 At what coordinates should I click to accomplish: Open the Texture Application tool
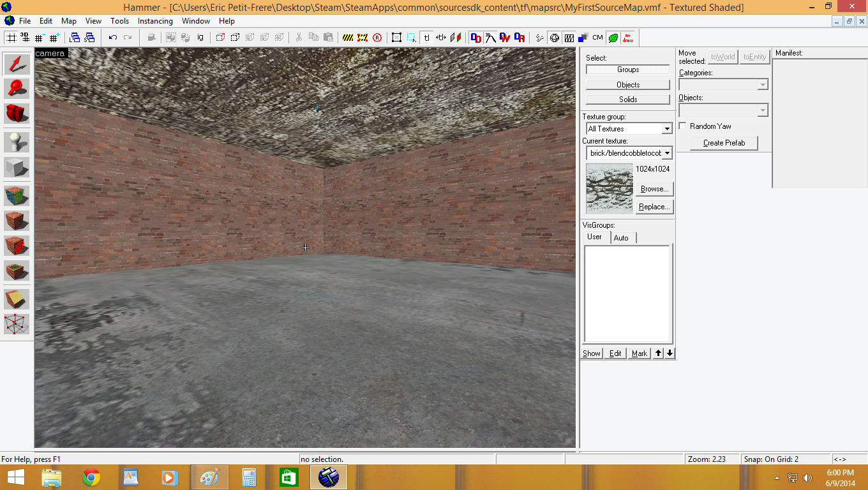coord(15,196)
